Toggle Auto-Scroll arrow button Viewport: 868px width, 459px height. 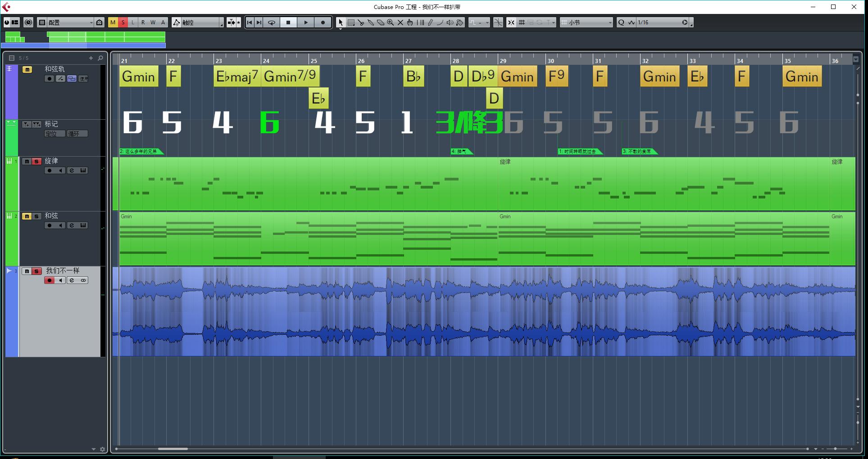(231, 22)
